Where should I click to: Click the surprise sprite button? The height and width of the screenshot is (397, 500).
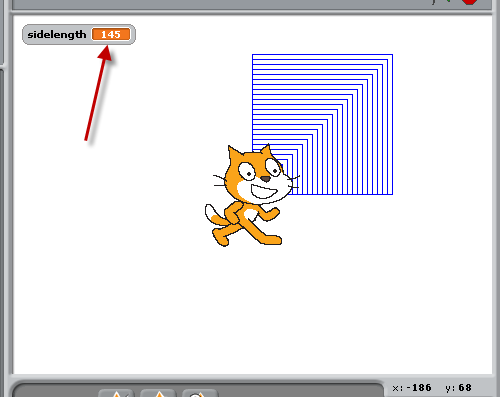pos(200,393)
